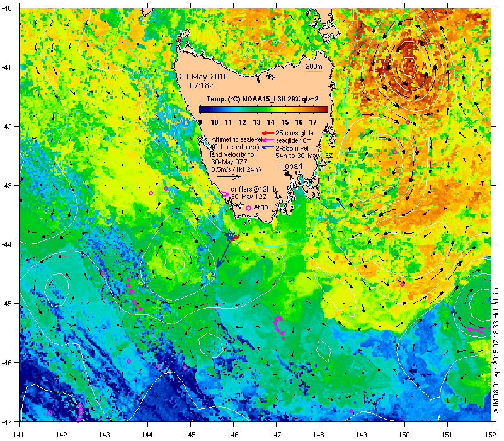This screenshot has width=504, height=441.
Task: Click the cyan 200m isobath legend line
Action: (314, 71)
